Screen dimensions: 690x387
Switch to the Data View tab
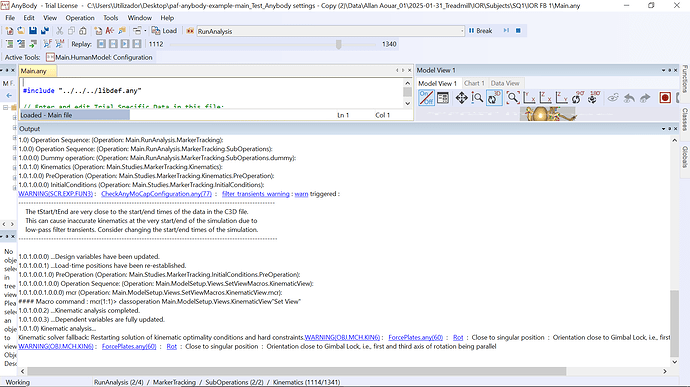(x=505, y=83)
